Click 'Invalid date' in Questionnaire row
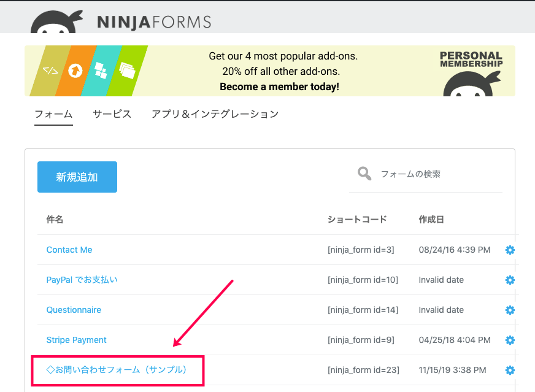This screenshot has height=392, width=535. [441, 310]
